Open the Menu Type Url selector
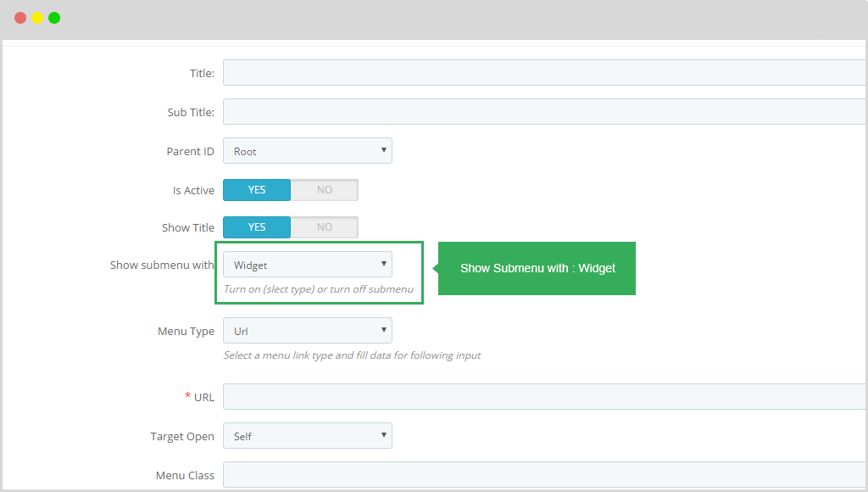868x492 pixels. pyautogui.click(x=307, y=330)
